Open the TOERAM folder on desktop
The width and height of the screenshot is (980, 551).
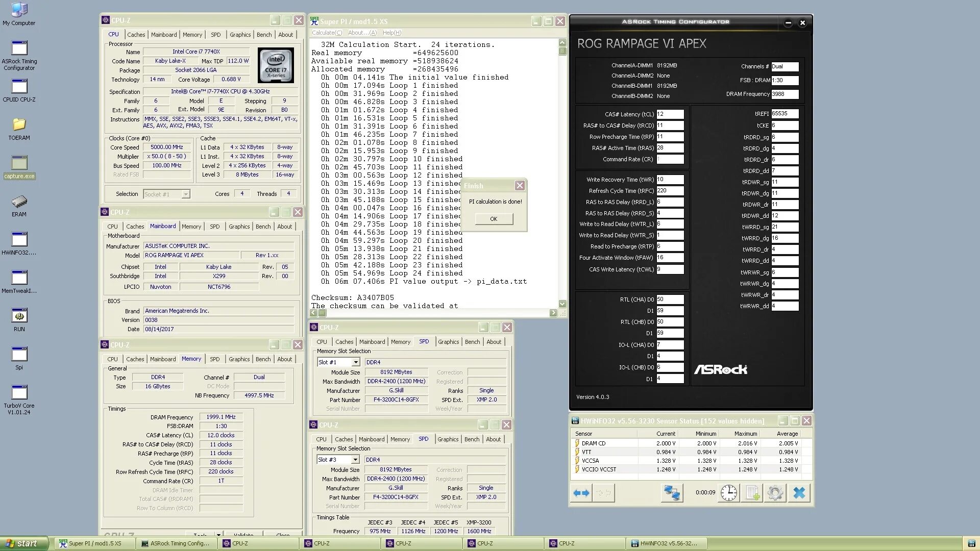[x=19, y=129]
